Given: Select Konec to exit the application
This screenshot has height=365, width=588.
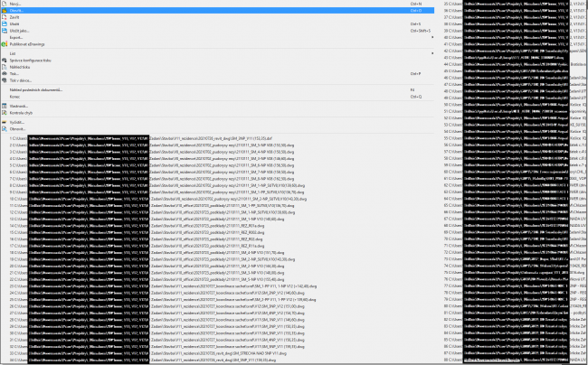Looking at the screenshot, I should 217,97.
